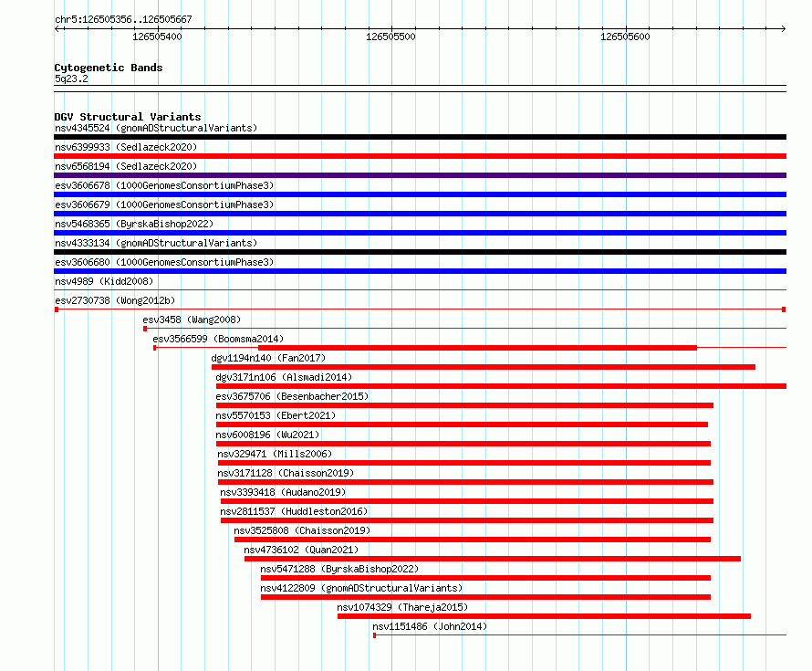Open nsv3393418 (Audano2019) variant label
812x671 pixels.
(283, 492)
